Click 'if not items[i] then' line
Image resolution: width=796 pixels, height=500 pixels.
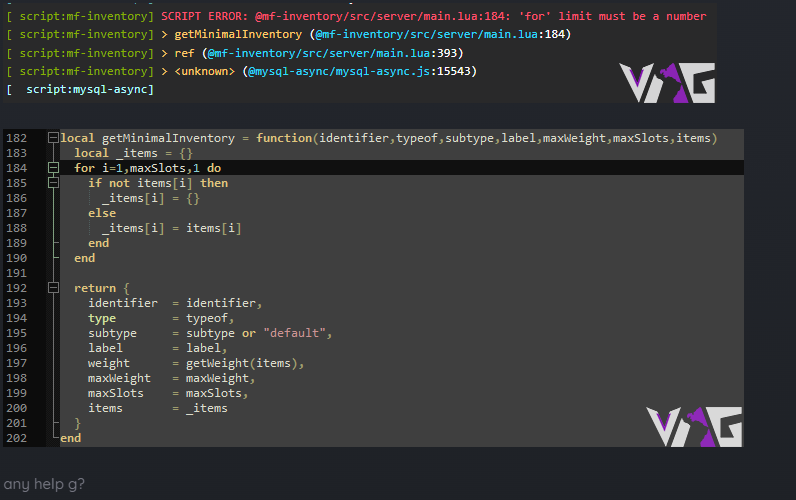click(158, 183)
